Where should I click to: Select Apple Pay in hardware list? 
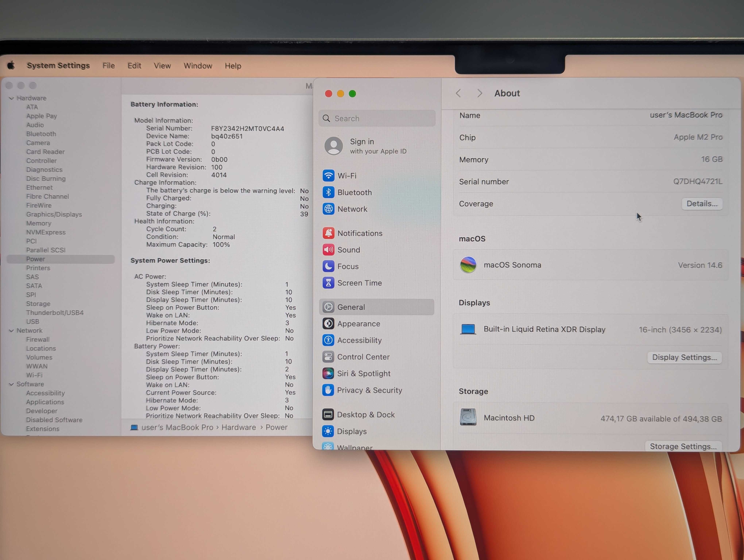(x=42, y=116)
